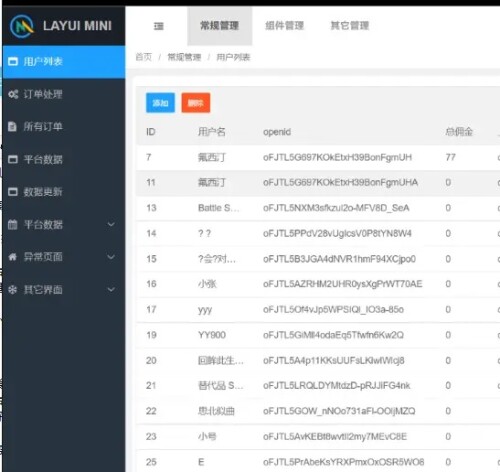Expand the 平台数据 submenu chevron
The width and height of the screenshot is (500, 472).
111,224
